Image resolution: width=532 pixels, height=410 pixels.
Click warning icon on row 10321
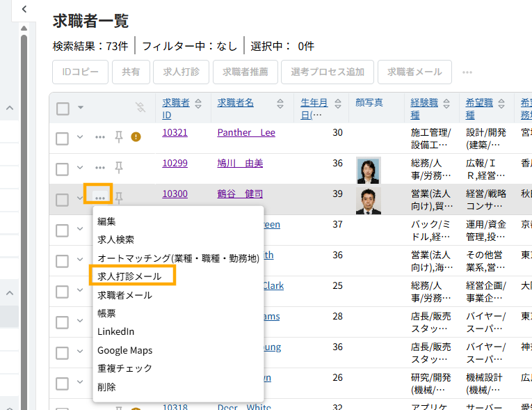(136, 138)
